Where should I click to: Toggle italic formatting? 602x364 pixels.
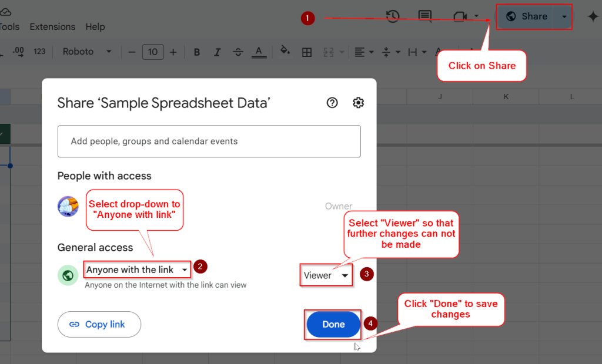pyautogui.click(x=217, y=52)
